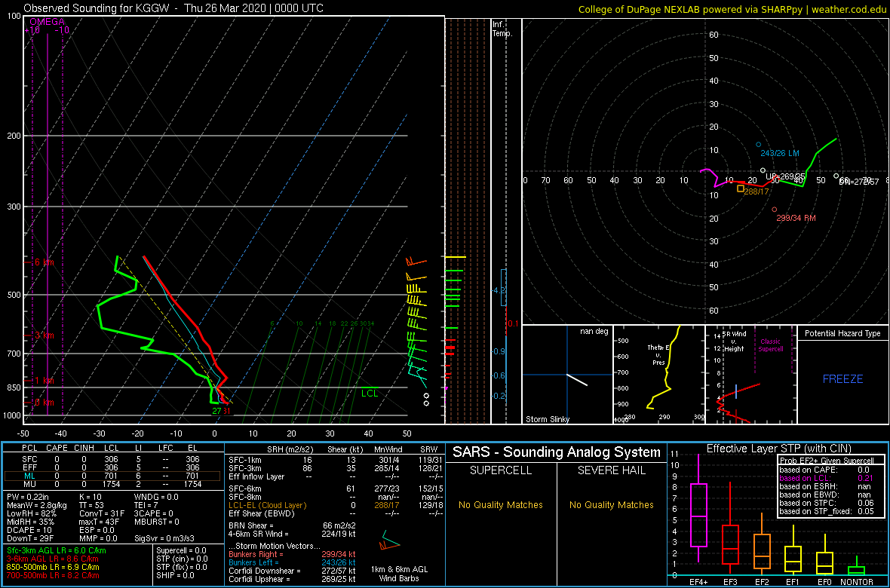Click the 700-500mb LR line
The height and width of the screenshot is (588, 890).
coord(54,575)
